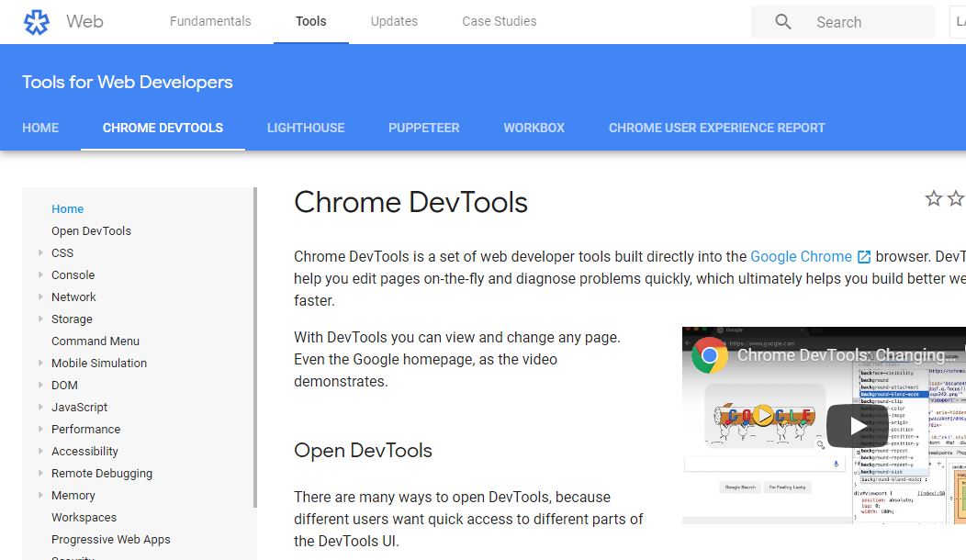Select the Lighthouse tab
The height and width of the screenshot is (560, 966).
click(306, 128)
